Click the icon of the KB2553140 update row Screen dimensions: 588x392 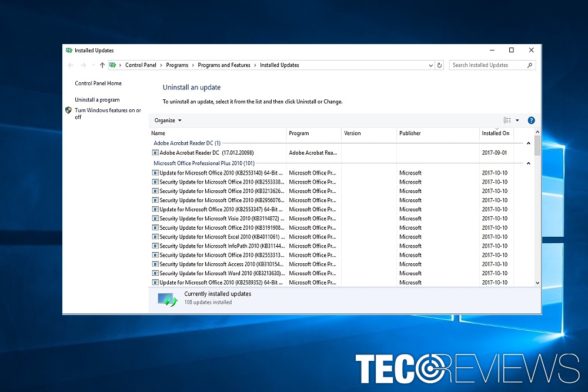tap(155, 173)
